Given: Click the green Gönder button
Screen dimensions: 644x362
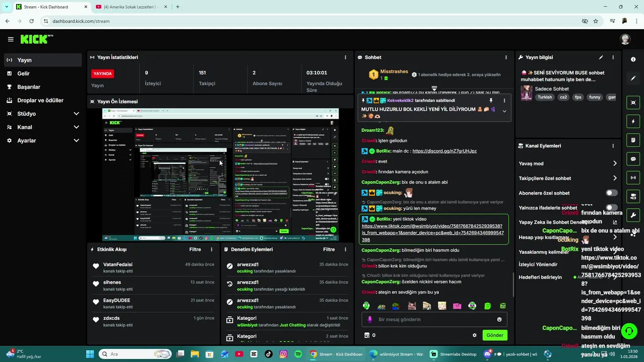Looking at the screenshot, I should click(495, 335).
